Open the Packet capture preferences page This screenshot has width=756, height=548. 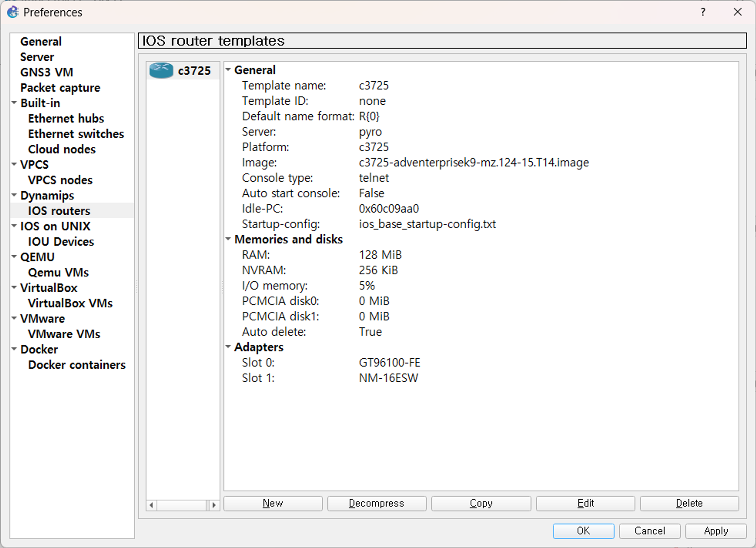60,88
